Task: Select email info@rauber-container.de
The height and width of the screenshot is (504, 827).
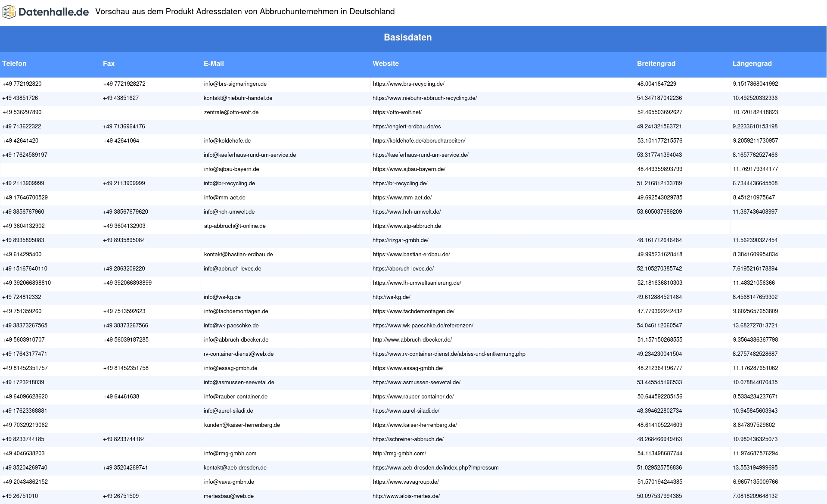Action: pyautogui.click(x=236, y=397)
